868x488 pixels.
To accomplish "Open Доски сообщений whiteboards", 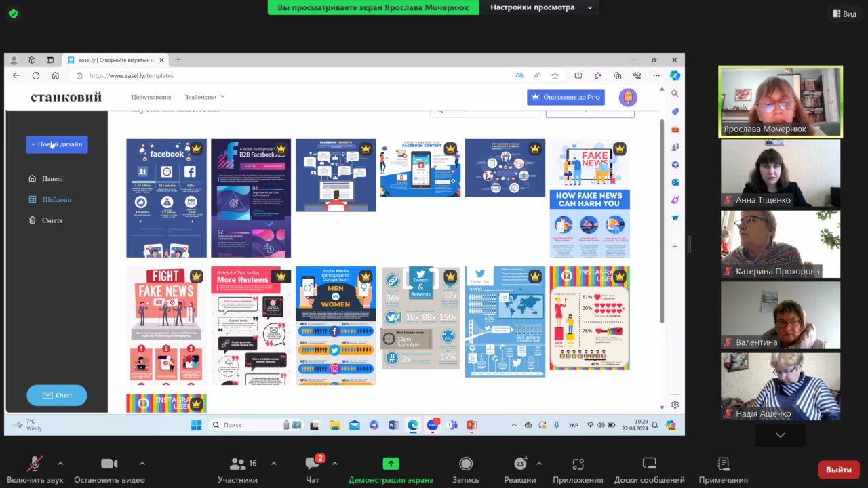I will 649,469.
